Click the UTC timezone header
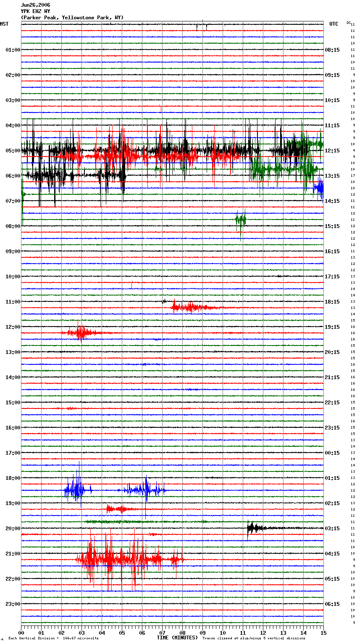The height and width of the screenshot is (644, 357). [333, 24]
